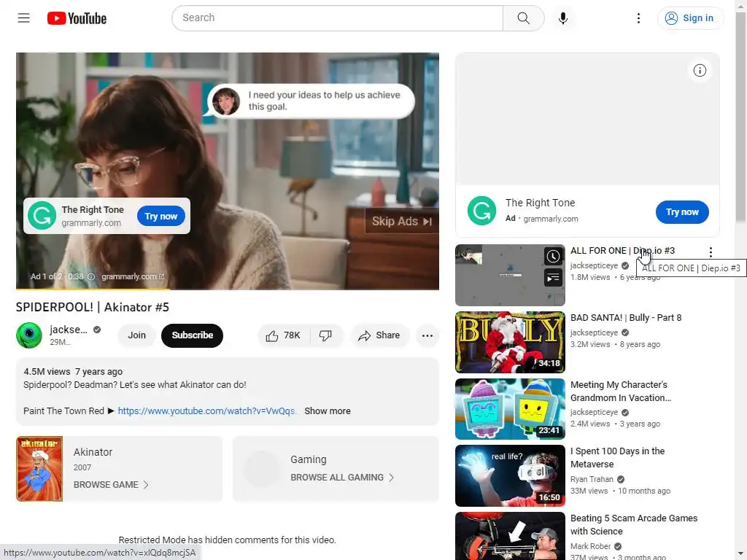Like the video with thumbs up
747x560 pixels.
point(284,335)
